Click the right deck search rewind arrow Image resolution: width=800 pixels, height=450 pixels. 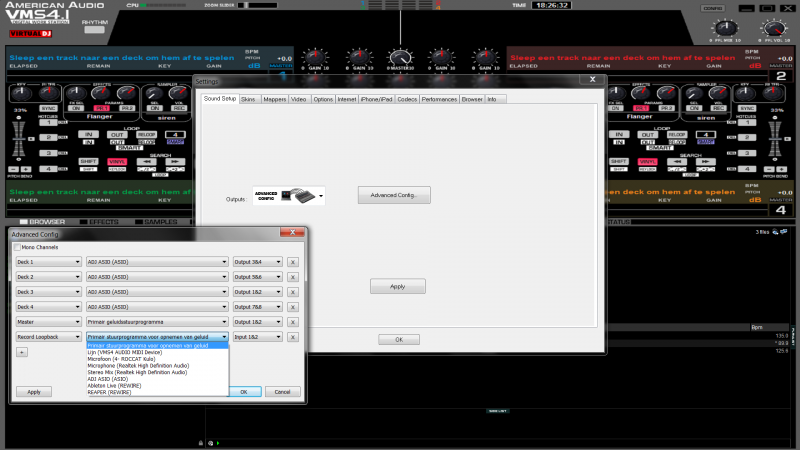[677, 162]
